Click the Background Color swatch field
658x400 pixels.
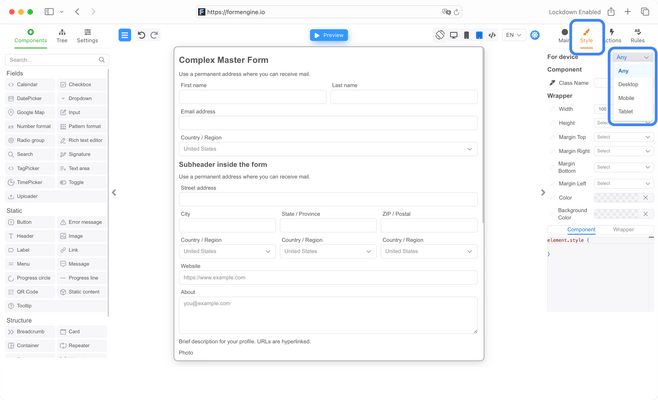pos(617,214)
